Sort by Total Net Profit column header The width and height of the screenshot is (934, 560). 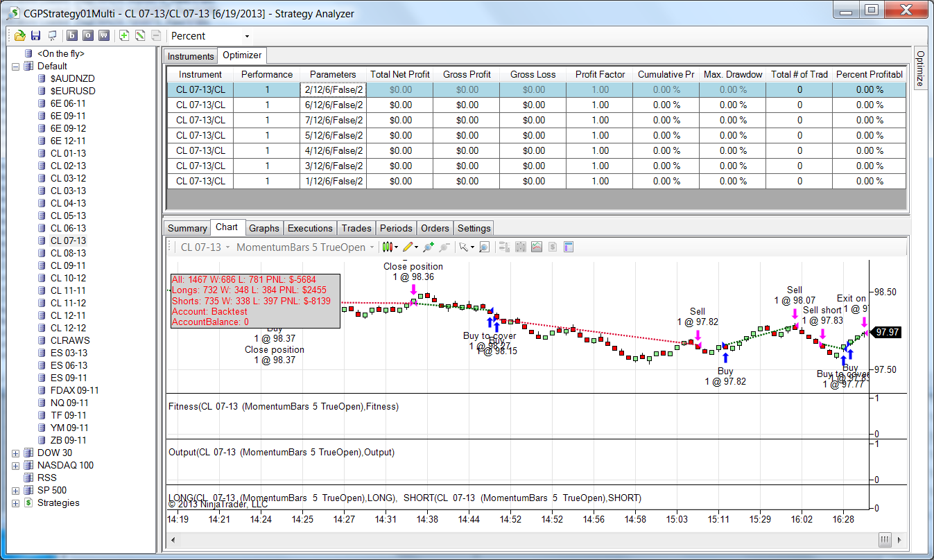pyautogui.click(x=400, y=74)
